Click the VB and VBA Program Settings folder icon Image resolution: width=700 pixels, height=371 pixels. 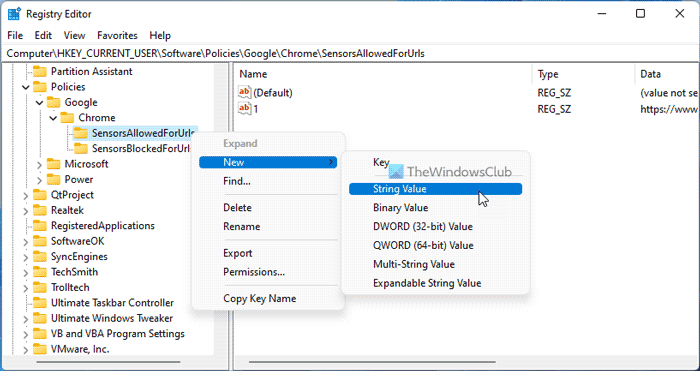pos(40,334)
